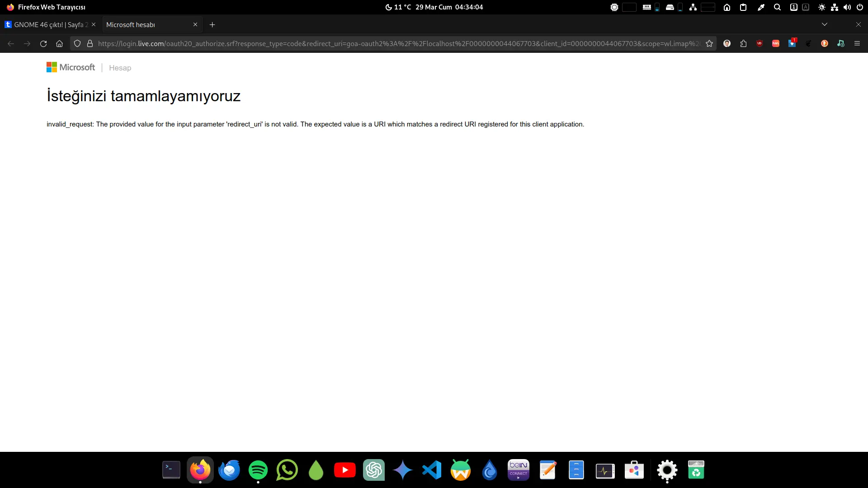
Task: Open tracking protection shield panel
Action: click(x=77, y=43)
